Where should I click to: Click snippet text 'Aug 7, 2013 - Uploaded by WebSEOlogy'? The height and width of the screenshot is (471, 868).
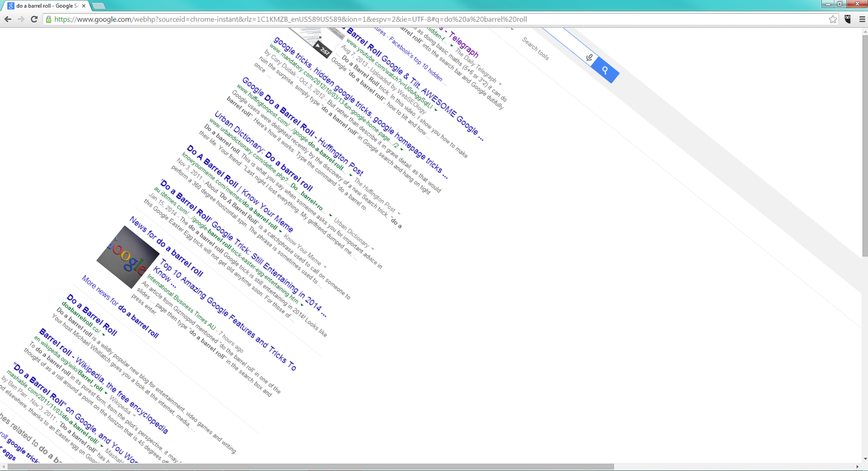[383, 80]
